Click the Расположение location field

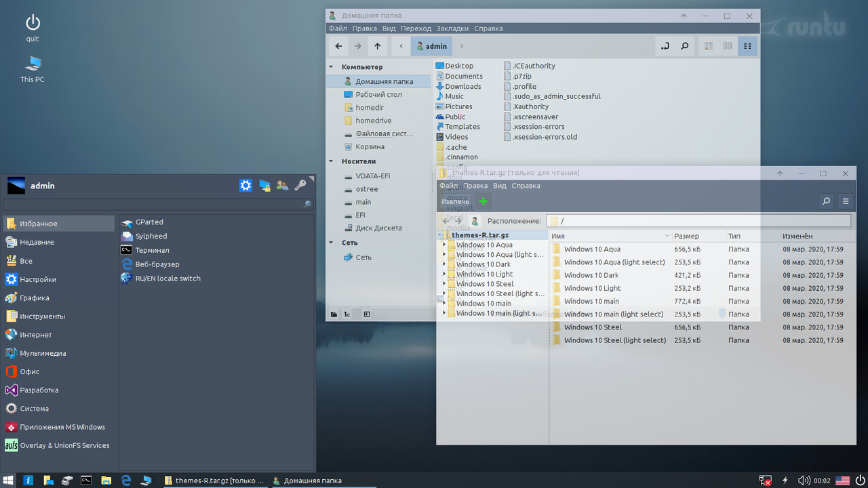pos(698,221)
